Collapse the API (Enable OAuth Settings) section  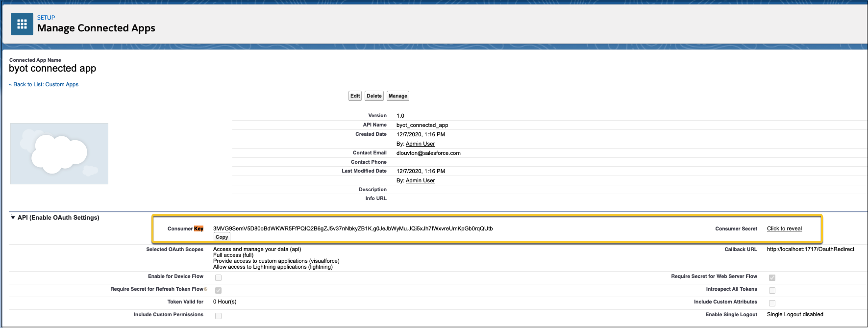pos(13,218)
